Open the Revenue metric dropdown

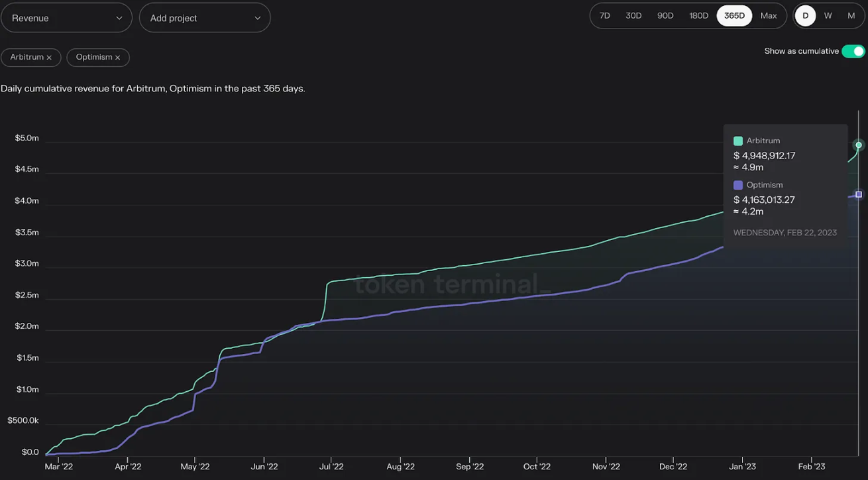(66, 17)
